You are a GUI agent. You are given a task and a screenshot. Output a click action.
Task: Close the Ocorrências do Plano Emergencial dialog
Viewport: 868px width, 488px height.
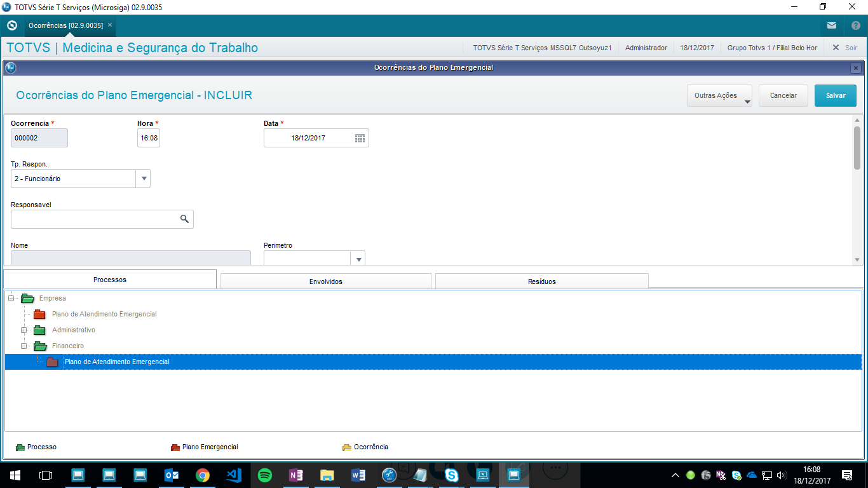tap(856, 68)
